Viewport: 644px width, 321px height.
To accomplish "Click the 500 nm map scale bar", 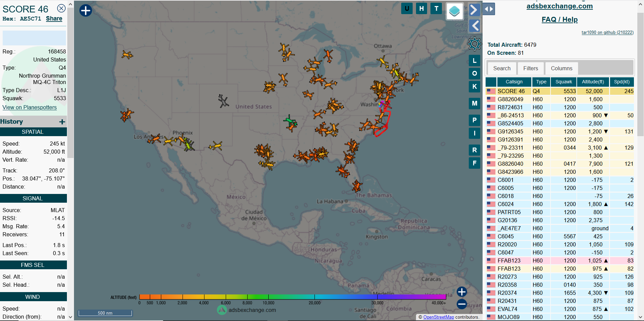I will (x=105, y=313).
